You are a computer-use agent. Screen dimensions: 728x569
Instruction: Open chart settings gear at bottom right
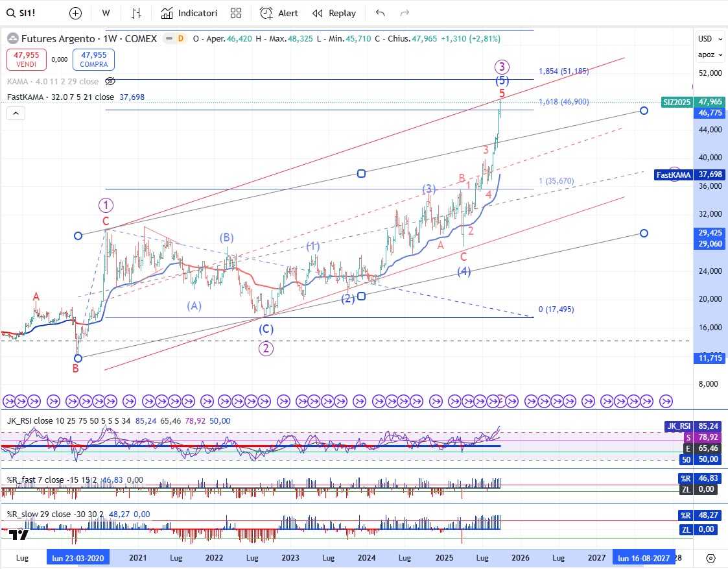[710, 558]
